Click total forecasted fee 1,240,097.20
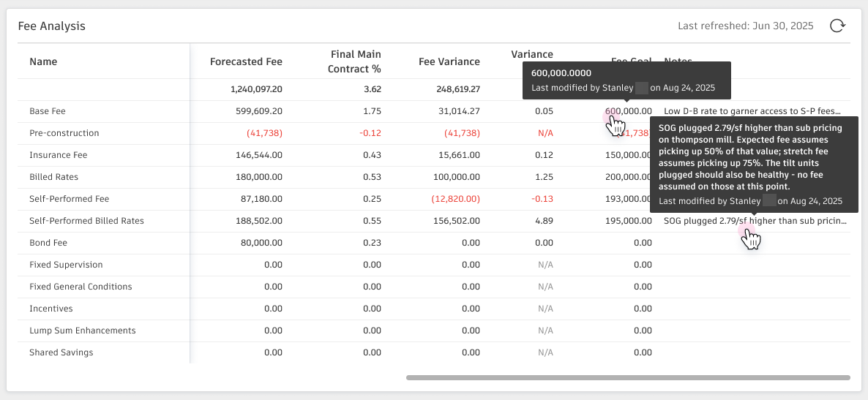 click(x=256, y=89)
